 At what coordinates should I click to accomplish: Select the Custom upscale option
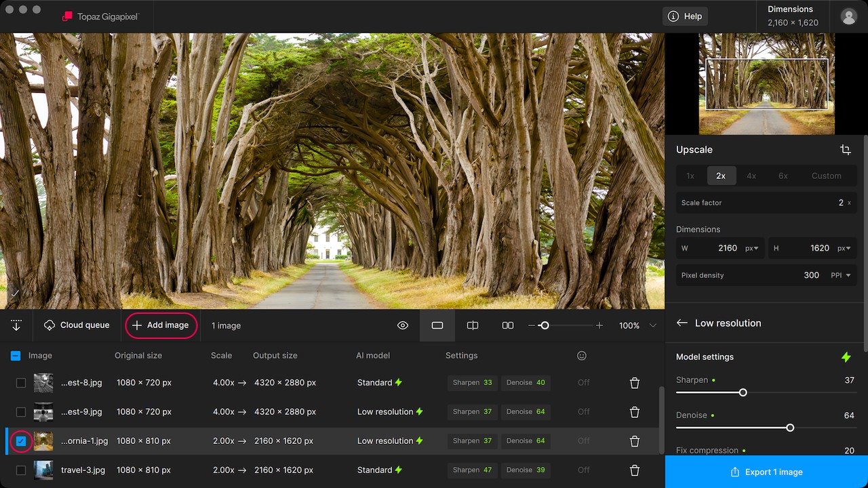(827, 176)
